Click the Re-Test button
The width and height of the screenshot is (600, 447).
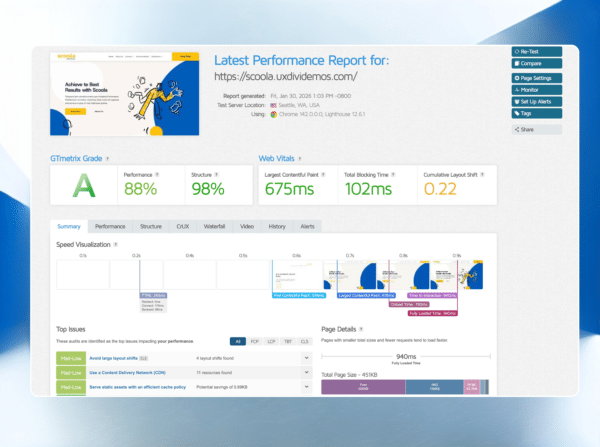536,51
